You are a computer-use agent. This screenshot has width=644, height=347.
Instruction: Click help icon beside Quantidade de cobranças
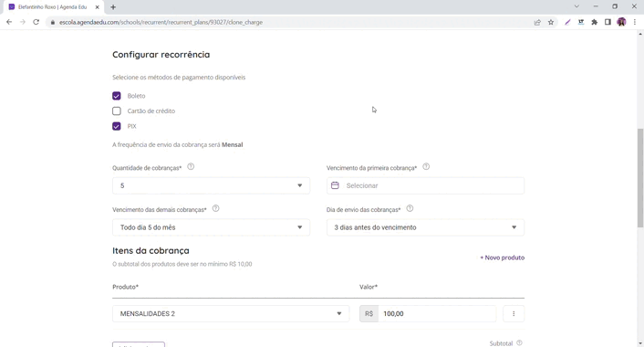[191, 167]
